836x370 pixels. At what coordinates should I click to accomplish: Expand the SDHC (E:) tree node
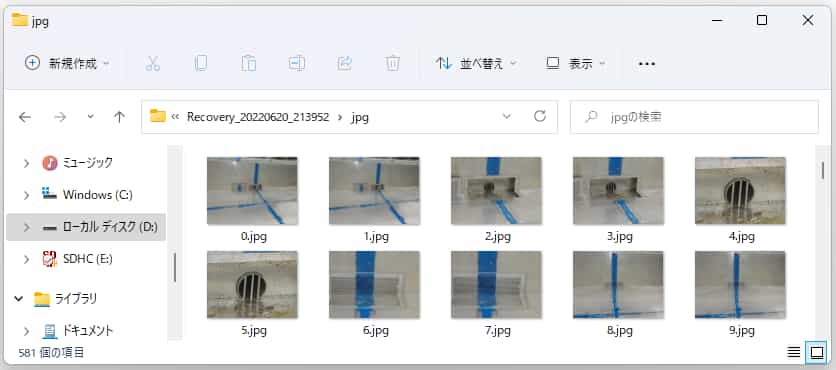coord(26,260)
